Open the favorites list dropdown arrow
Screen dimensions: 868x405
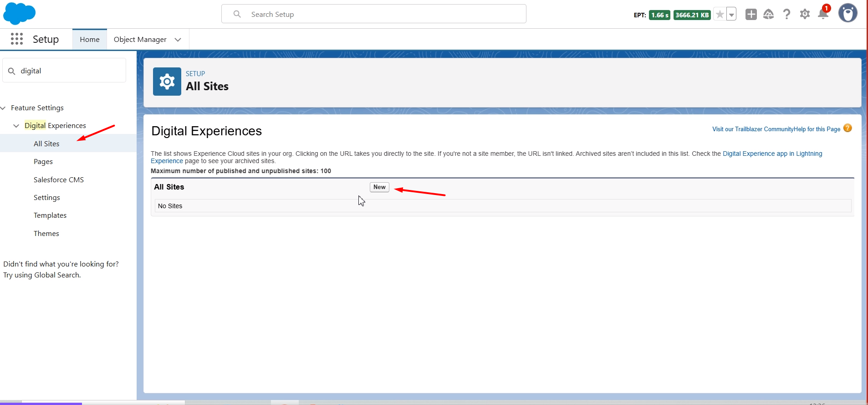(x=731, y=15)
